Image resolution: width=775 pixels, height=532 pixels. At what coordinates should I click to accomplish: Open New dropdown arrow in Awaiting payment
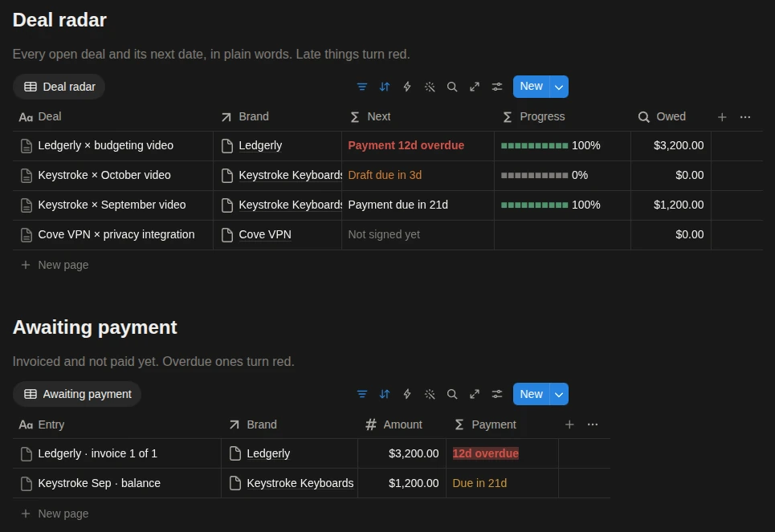pos(559,394)
